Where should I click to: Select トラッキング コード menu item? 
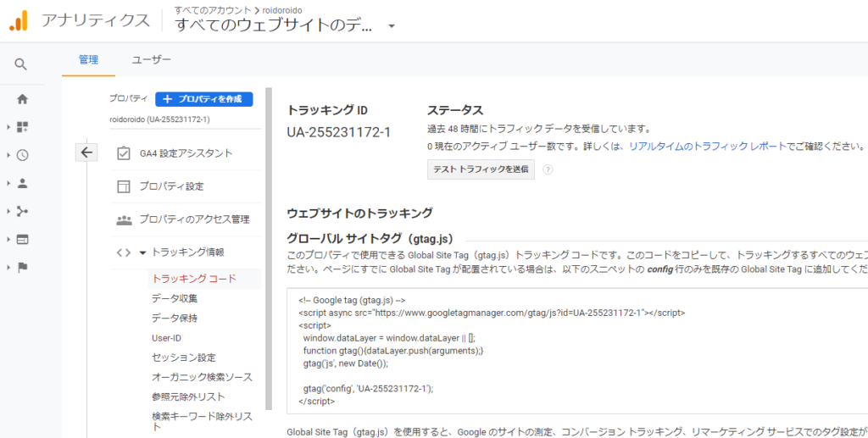point(194,278)
